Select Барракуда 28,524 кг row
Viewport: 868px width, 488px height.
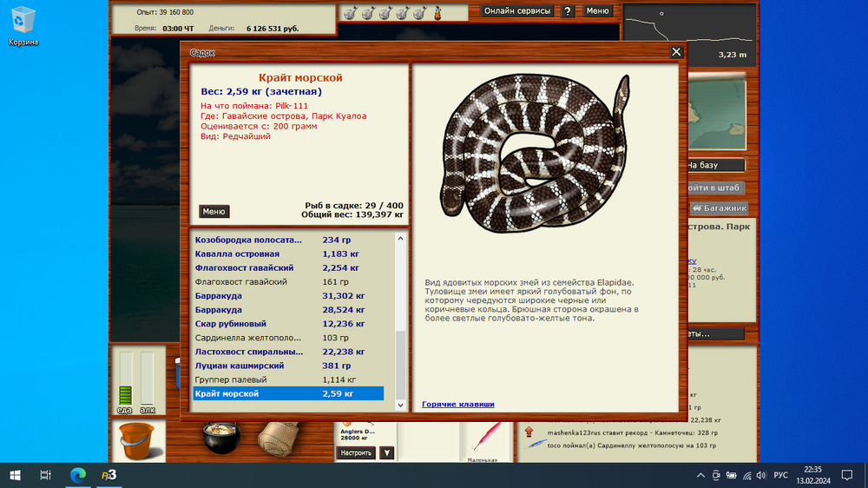click(288, 310)
